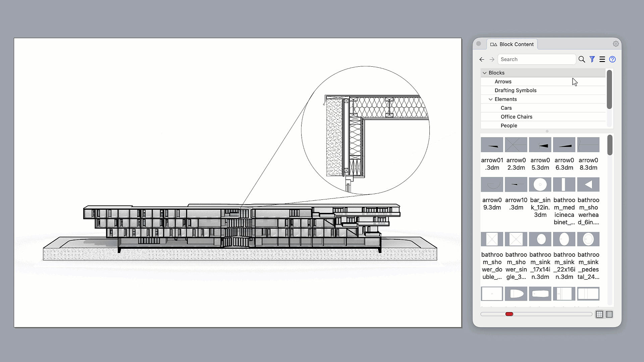Click the block thumbnails scrollbar
644x362 pixels.
610,145
